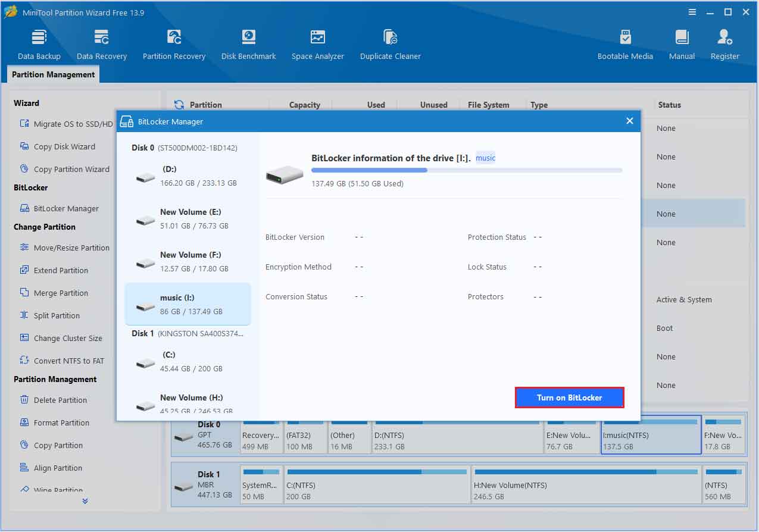Screen dimensions: 759x532
Task: Select (NTFS) 560 MB partition block
Action: (x=724, y=485)
